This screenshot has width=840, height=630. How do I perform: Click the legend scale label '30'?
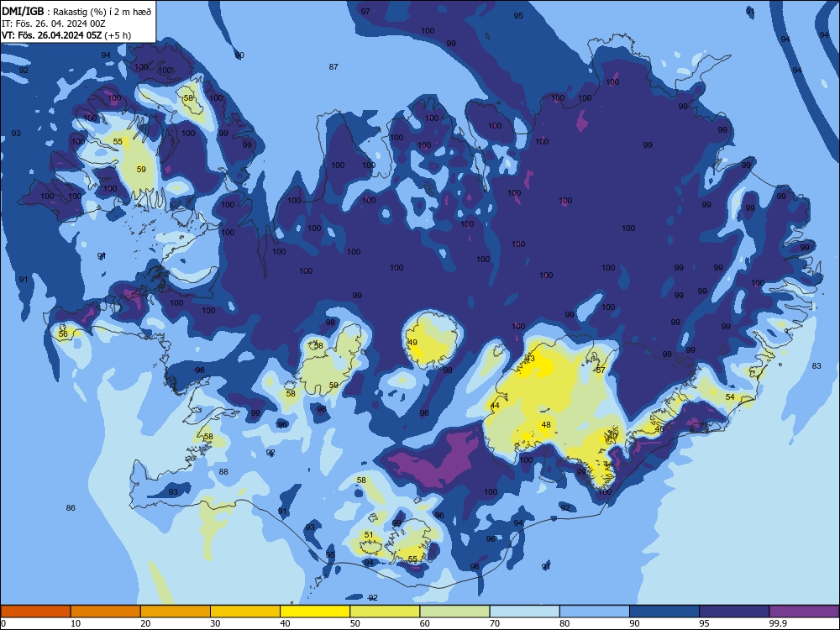pos(215,623)
